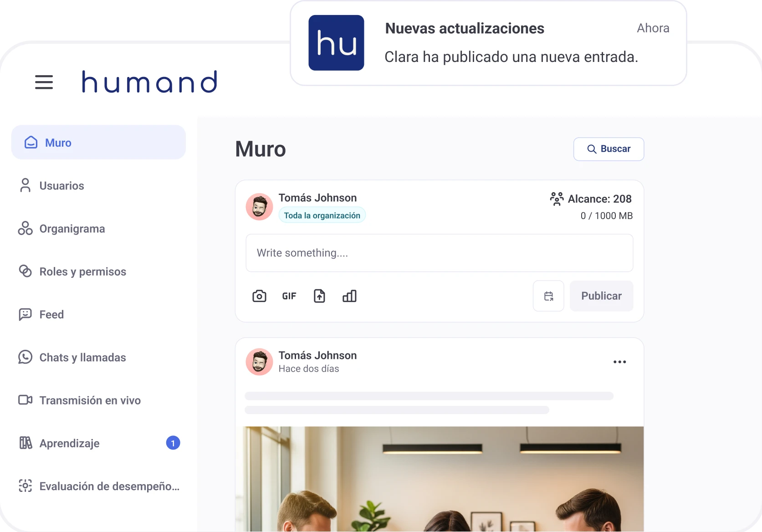This screenshot has width=762, height=532.
Task: Select Muro in the sidebar
Action: click(98, 143)
